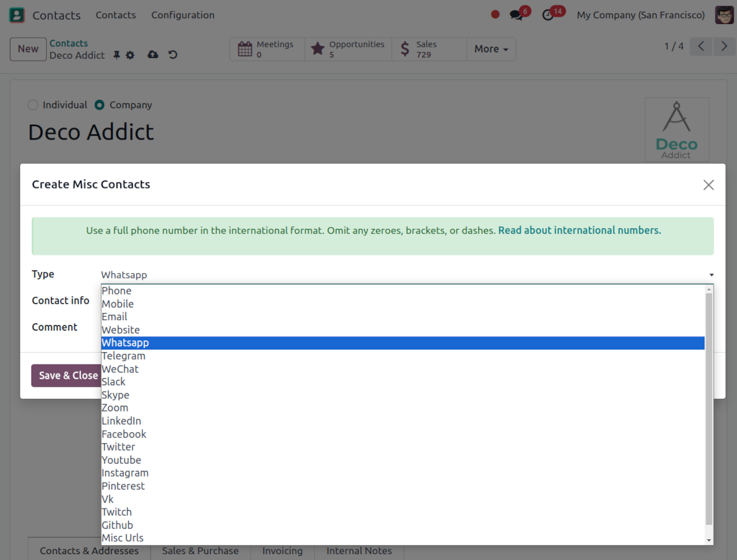Click the red recording indicator dot
Screen dimensions: 737x560
495,14
